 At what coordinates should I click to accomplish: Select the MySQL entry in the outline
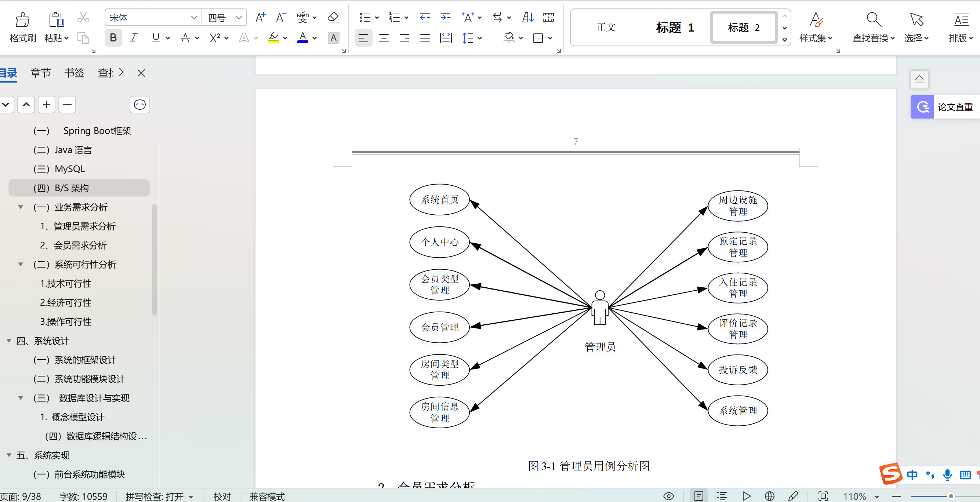click(x=70, y=168)
